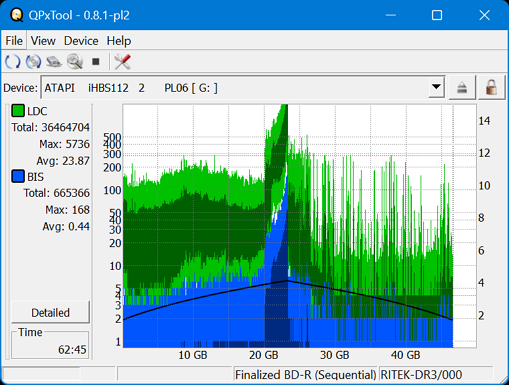
Task: Select the ATAPI iHBS112 device combo box
Action: coord(243,87)
